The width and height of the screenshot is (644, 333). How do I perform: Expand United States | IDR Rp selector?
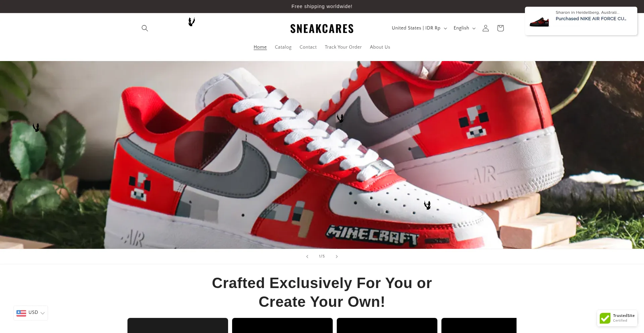[x=419, y=28]
